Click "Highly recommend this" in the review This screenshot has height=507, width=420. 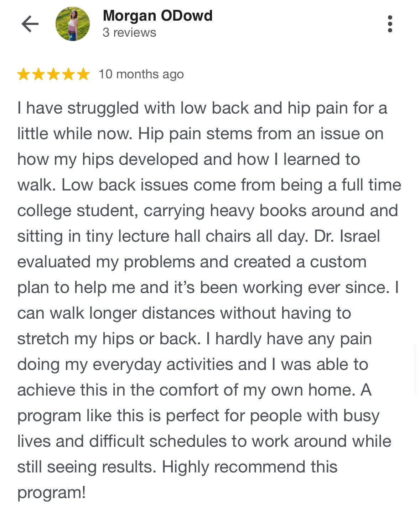click(249, 467)
